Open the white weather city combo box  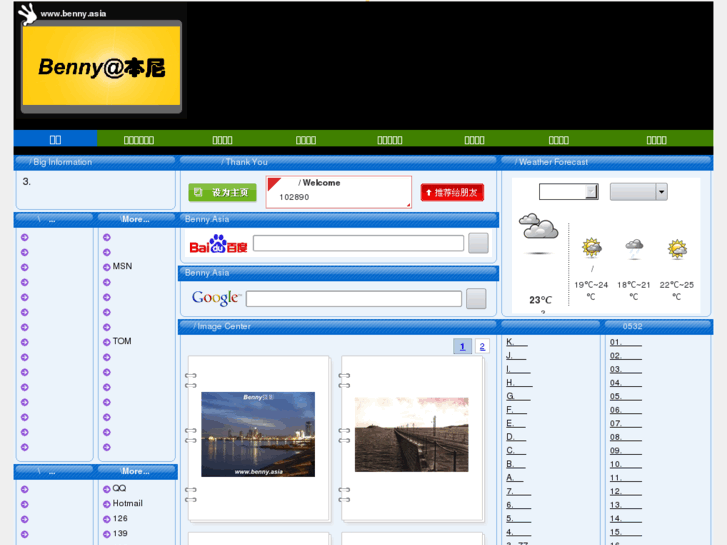568,192
